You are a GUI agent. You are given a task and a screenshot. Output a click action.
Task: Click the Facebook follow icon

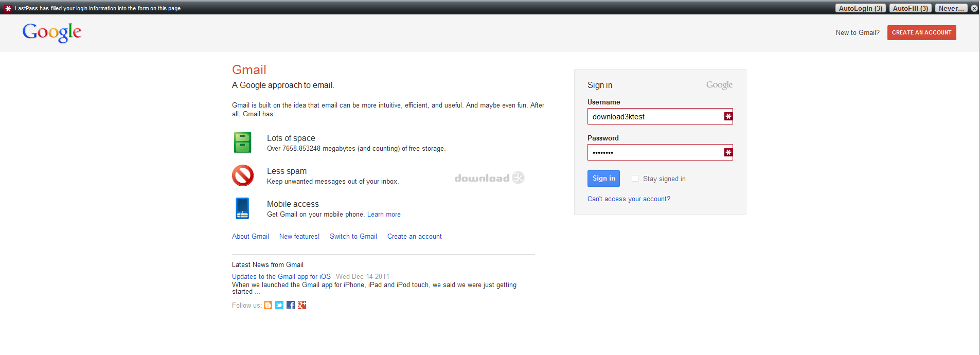(x=291, y=305)
